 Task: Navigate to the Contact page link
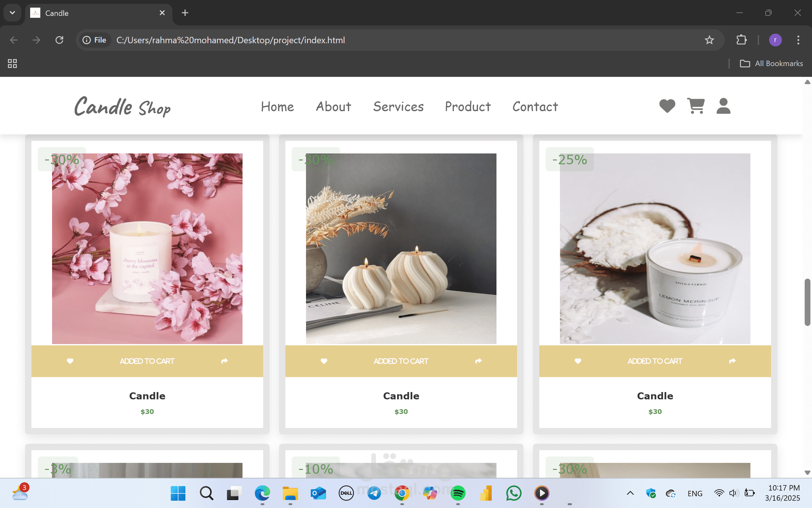(x=535, y=107)
